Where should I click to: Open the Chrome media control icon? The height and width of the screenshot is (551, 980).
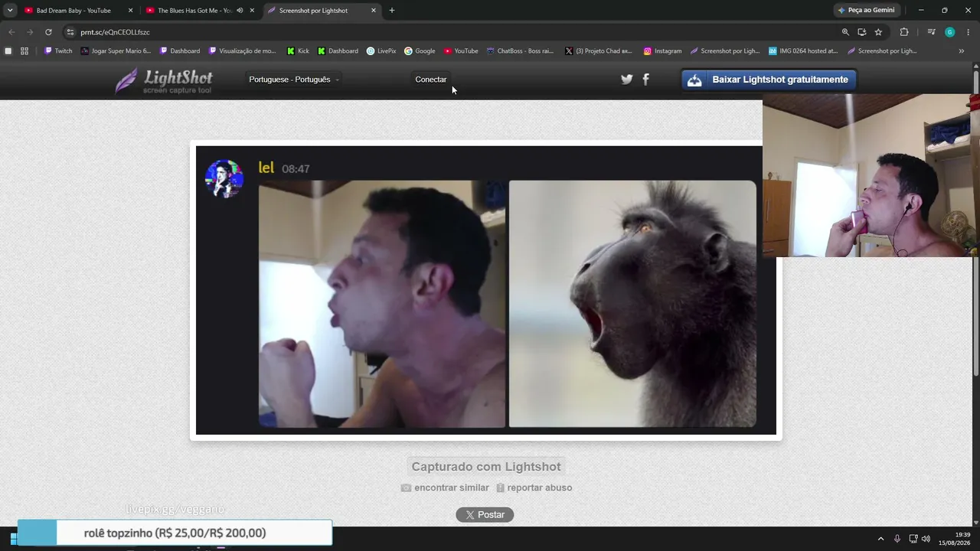(931, 32)
